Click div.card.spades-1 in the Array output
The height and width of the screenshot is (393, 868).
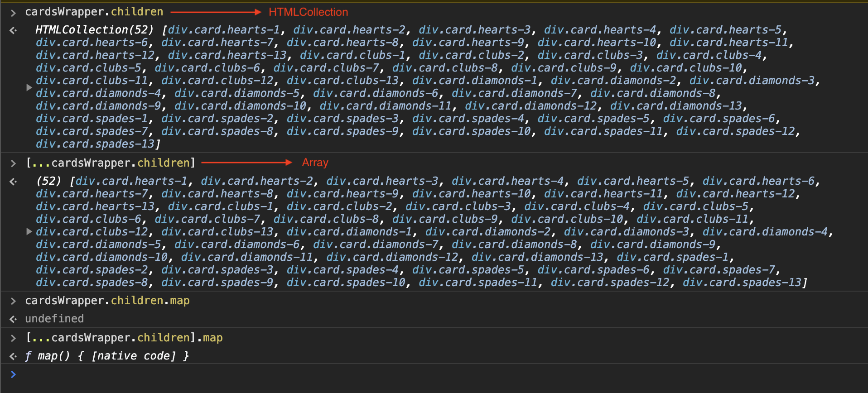pos(673,257)
